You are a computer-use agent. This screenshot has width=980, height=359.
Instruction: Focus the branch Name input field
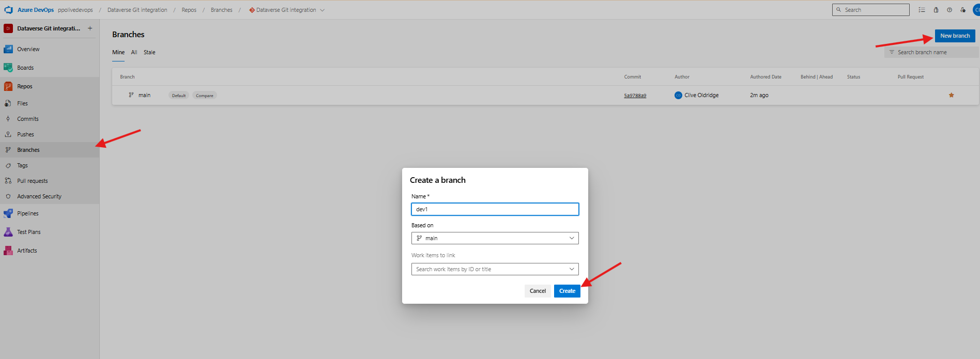coord(495,209)
